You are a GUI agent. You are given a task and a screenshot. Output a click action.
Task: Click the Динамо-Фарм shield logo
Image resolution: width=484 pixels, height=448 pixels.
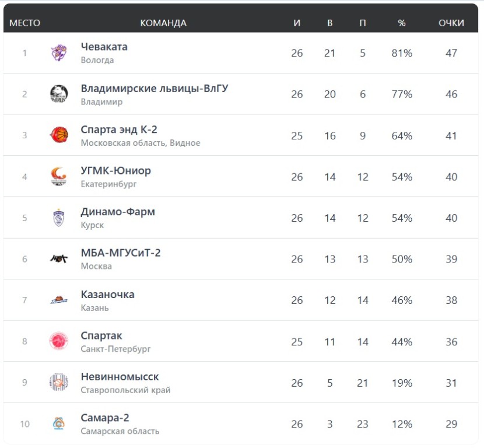58,218
